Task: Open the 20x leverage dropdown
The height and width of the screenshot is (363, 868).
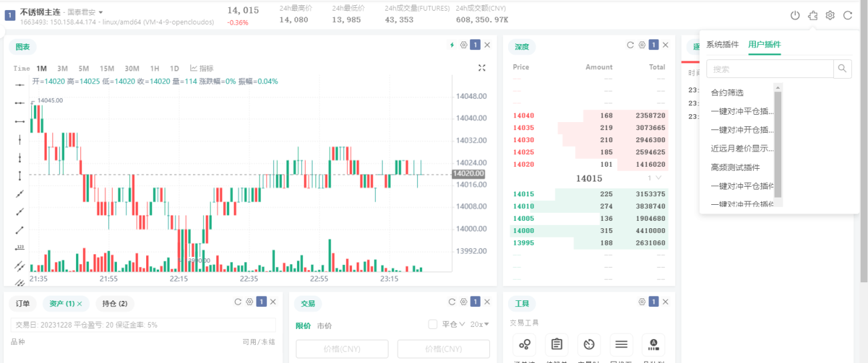Action: [x=479, y=324]
